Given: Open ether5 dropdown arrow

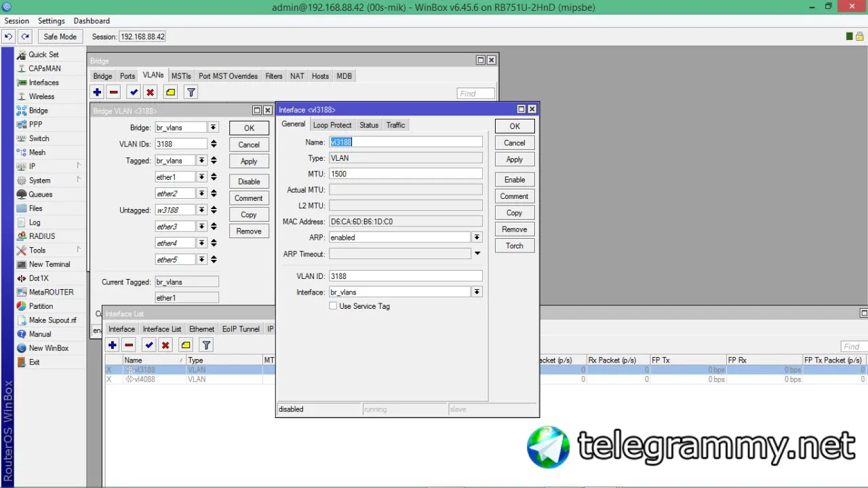Looking at the screenshot, I should click(x=201, y=260).
